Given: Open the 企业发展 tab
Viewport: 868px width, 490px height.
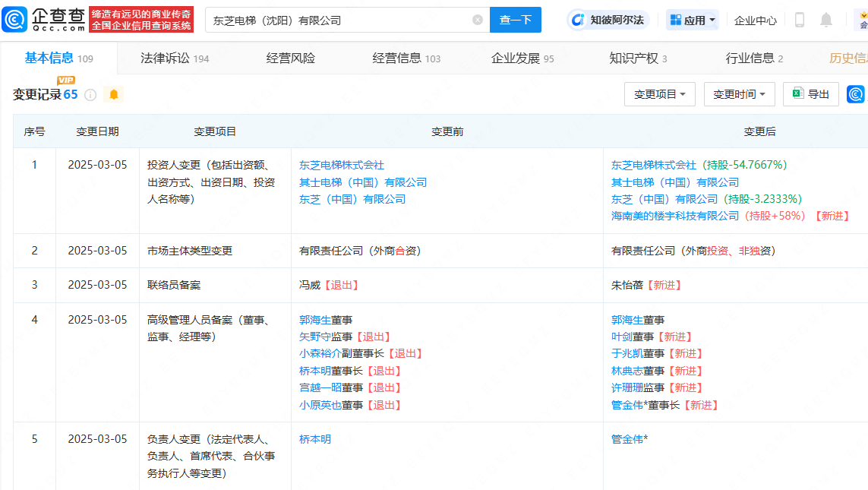Looking at the screenshot, I should tap(522, 58).
